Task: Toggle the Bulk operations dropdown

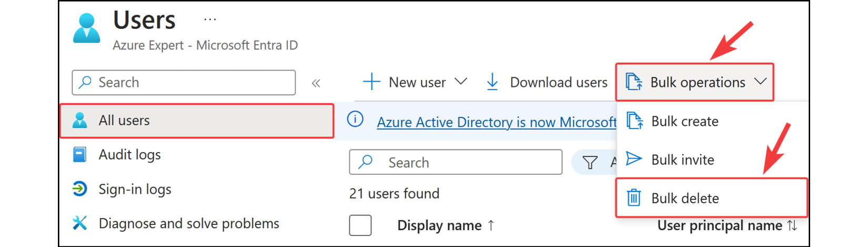Action: tap(695, 82)
